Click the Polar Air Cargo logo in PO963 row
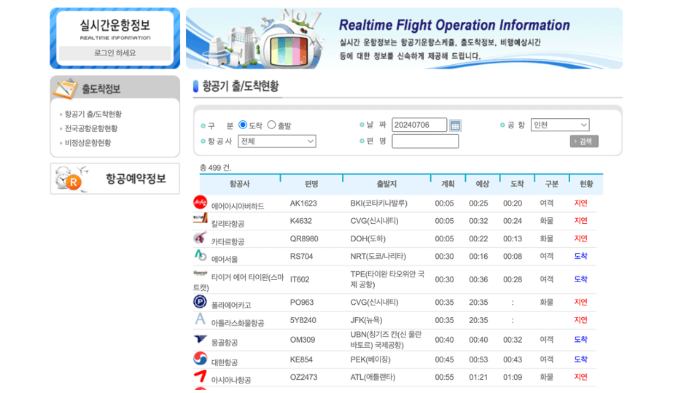This screenshot has height=393, width=700. pyautogui.click(x=200, y=302)
